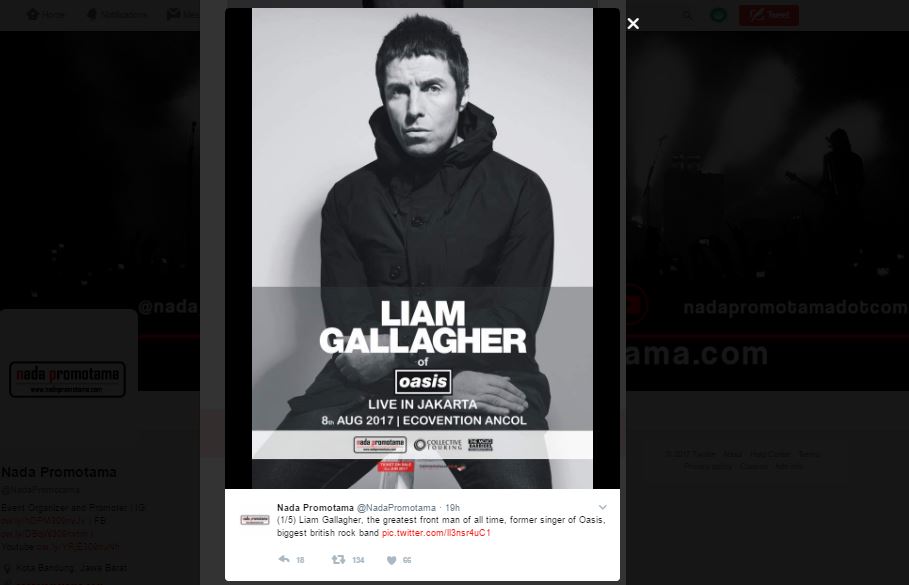The height and width of the screenshot is (585, 909).
Task: Like the tweet with the heart icon
Action: (x=391, y=560)
